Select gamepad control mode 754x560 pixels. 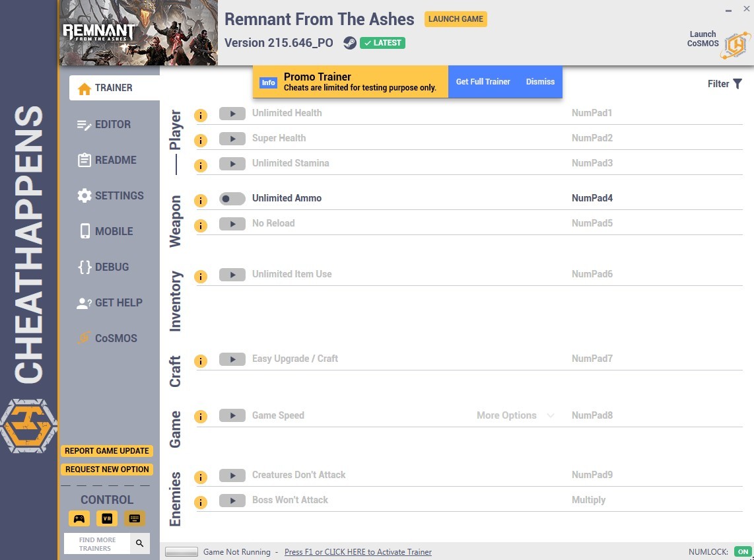(x=79, y=518)
